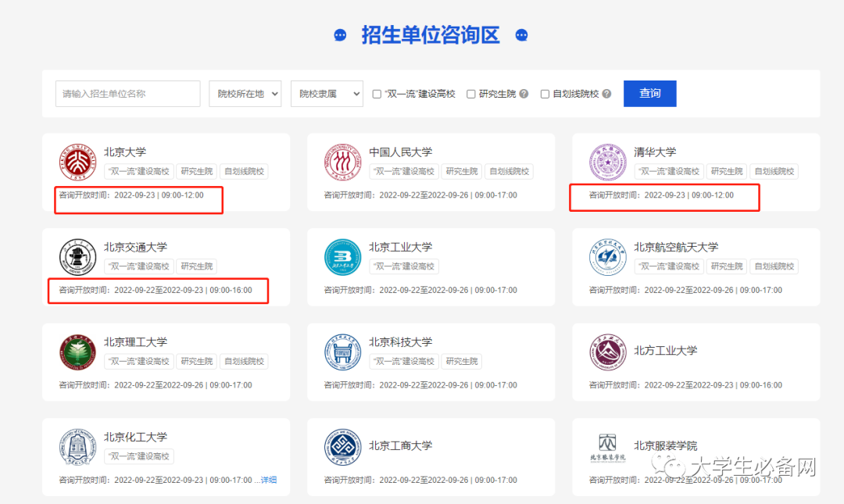The height and width of the screenshot is (504, 844).
Task: Open the 北方工业大学 logo
Action: tap(608, 352)
